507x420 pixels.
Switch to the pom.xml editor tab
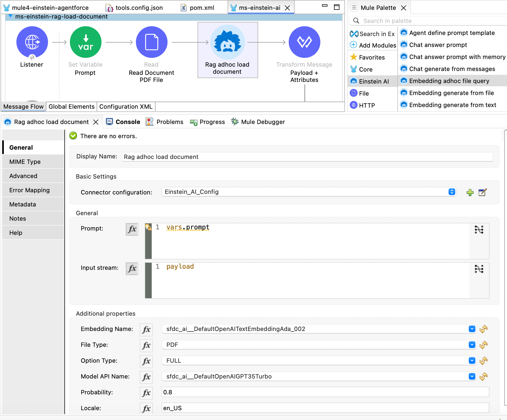click(198, 8)
